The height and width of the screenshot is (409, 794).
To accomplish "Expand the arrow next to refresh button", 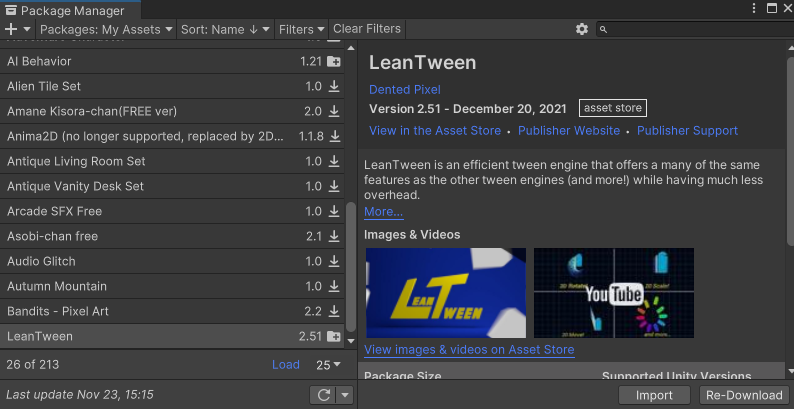I will 345,395.
